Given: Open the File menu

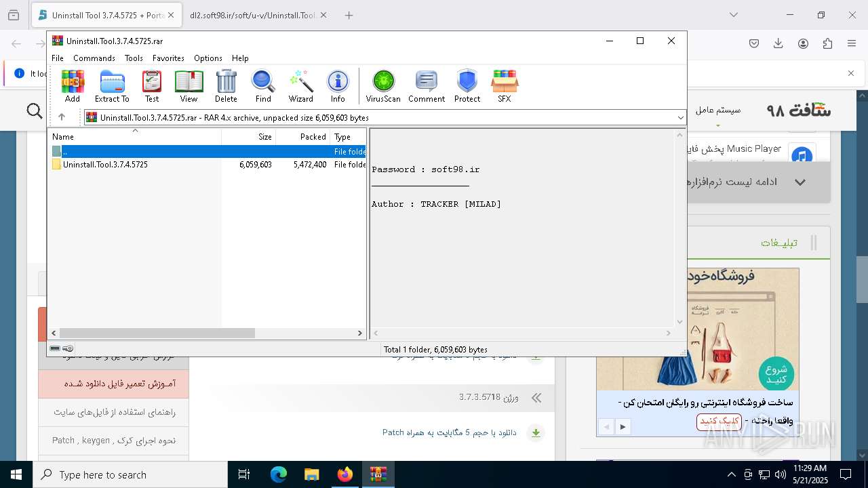Looking at the screenshot, I should [x=58, y=58].
